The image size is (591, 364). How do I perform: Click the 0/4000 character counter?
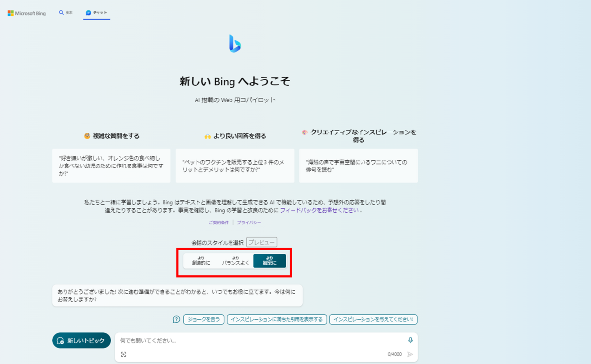pyautogui.click(x=395, y=354)
